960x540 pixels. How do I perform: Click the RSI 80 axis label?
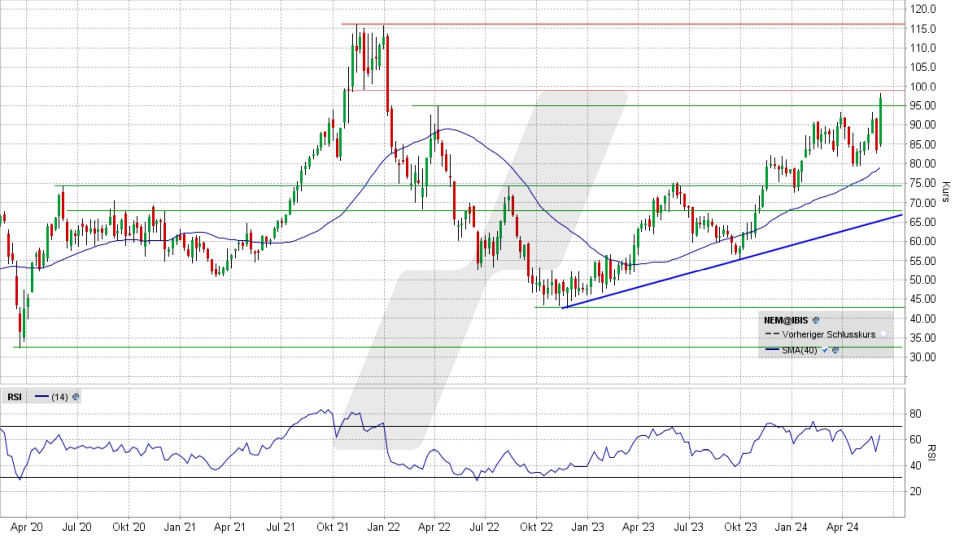click(x=915, y=414)
